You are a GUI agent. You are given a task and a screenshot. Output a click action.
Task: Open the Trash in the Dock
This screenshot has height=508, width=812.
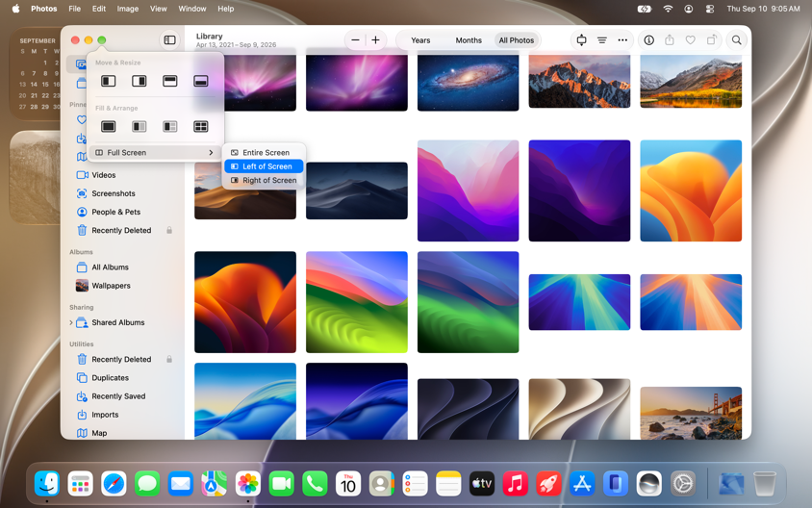pos(764,484)
